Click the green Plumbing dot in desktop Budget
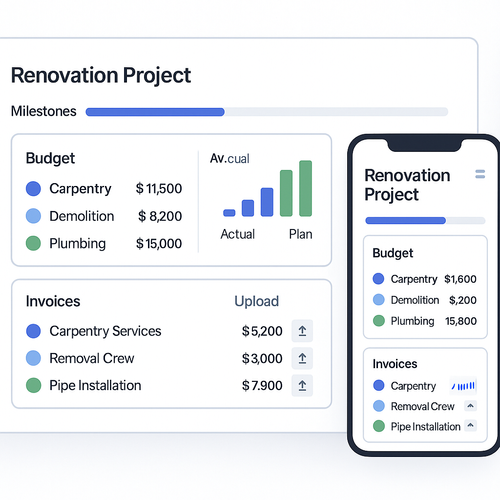Screen dimensions: 500x500 (33, 243)
